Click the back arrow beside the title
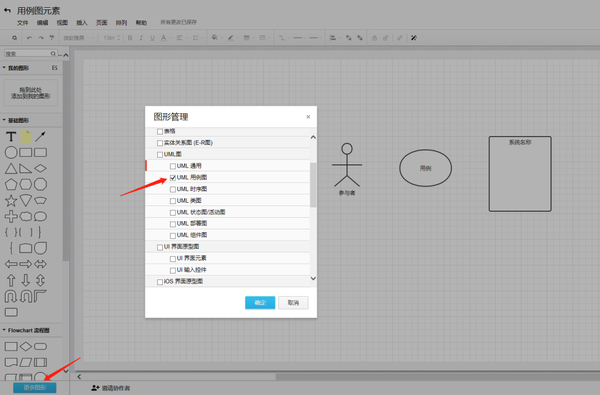The image size is (600, 395). [x=7, y=11]
